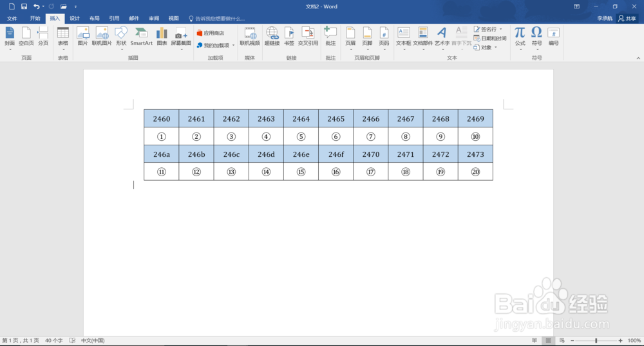Insert an online picture (联机图片)

coord(102,37)
